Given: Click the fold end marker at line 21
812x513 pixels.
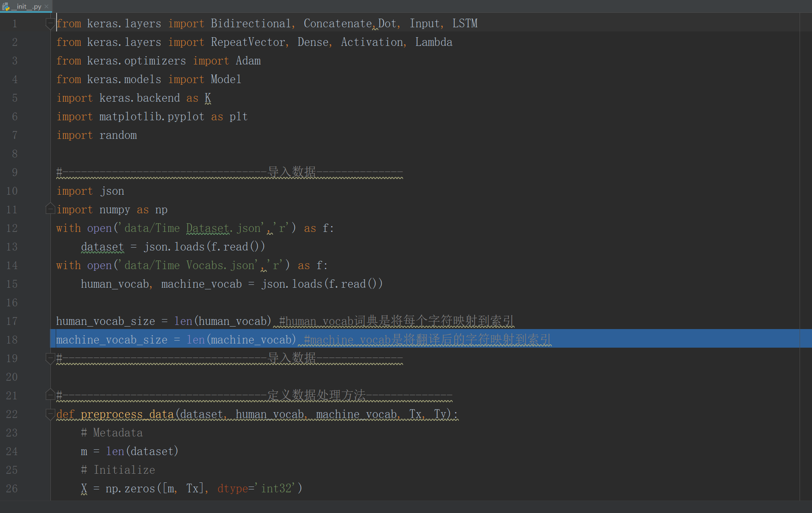Looking at the screenshot, I should tap(50, 395).
